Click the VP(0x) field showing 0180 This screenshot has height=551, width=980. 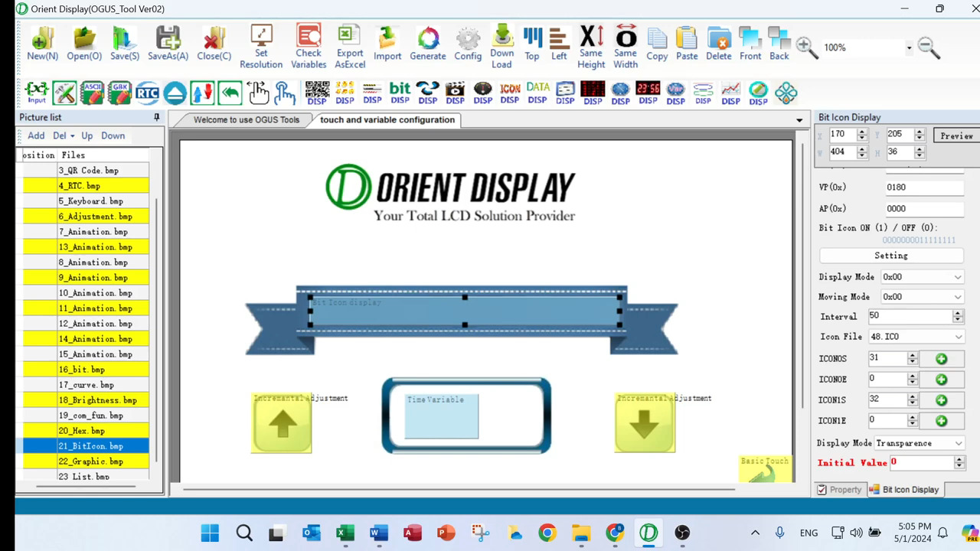tap(924, 187)
